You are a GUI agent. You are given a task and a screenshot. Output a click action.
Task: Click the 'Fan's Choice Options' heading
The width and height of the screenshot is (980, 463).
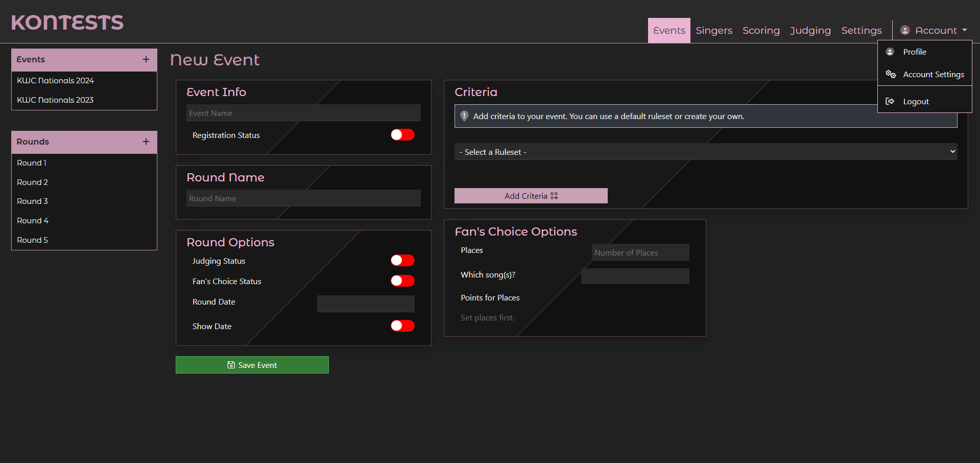click(x=516, y=231)
